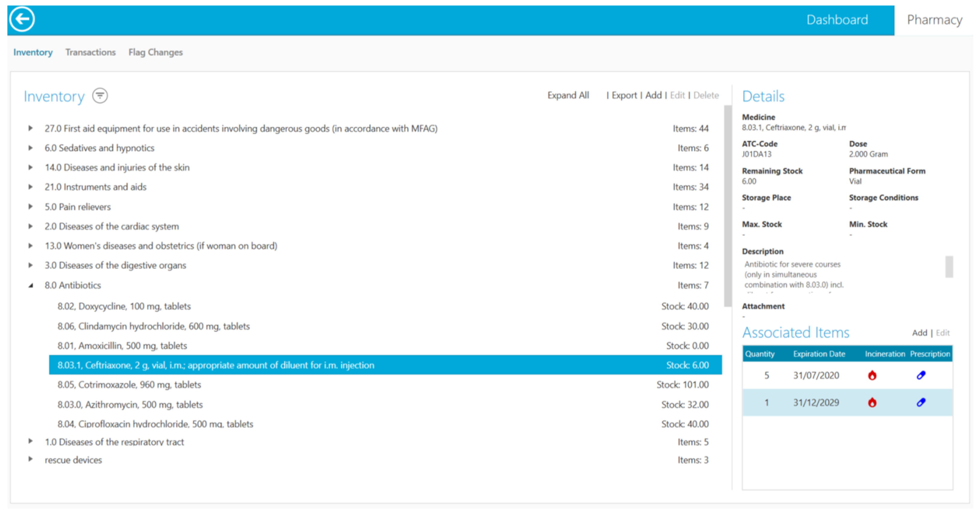
Task: Click prescription pill icon for 31/12/2029 batch
Action: point(921,403)
